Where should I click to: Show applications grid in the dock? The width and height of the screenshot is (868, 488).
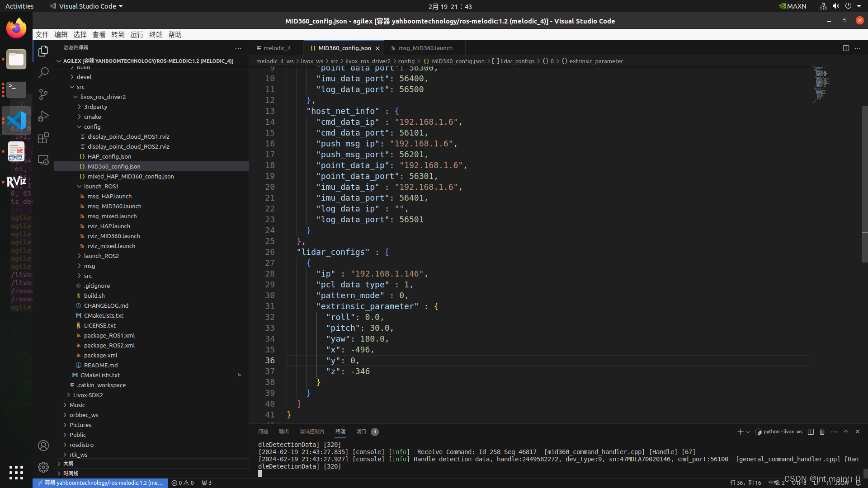tap(16, 473)
